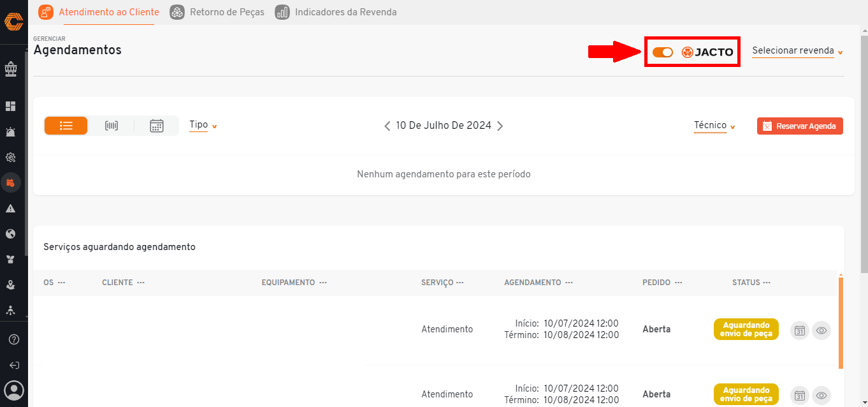Open the gear-wrench service icon in the sidebar
The width and height of the screenshot is (868, 407).
11,157
